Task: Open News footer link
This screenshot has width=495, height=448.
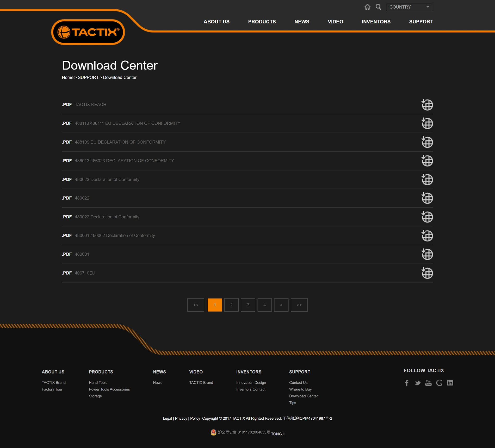Action: coord(158,383)
